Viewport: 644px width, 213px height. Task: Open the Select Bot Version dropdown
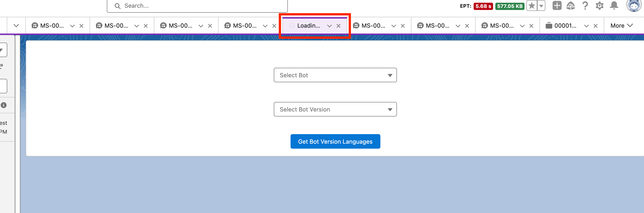coord(335,109)
